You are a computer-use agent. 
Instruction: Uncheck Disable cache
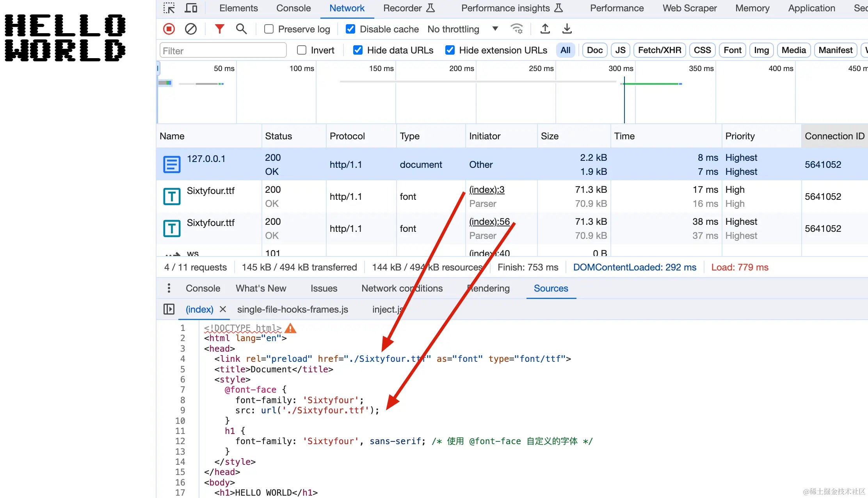[x=350, y=29]
